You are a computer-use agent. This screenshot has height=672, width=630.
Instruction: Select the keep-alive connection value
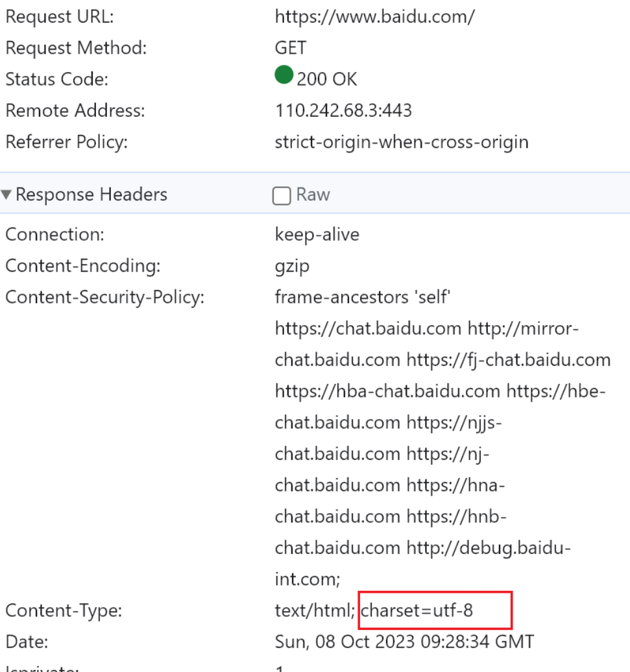(317, 235)
